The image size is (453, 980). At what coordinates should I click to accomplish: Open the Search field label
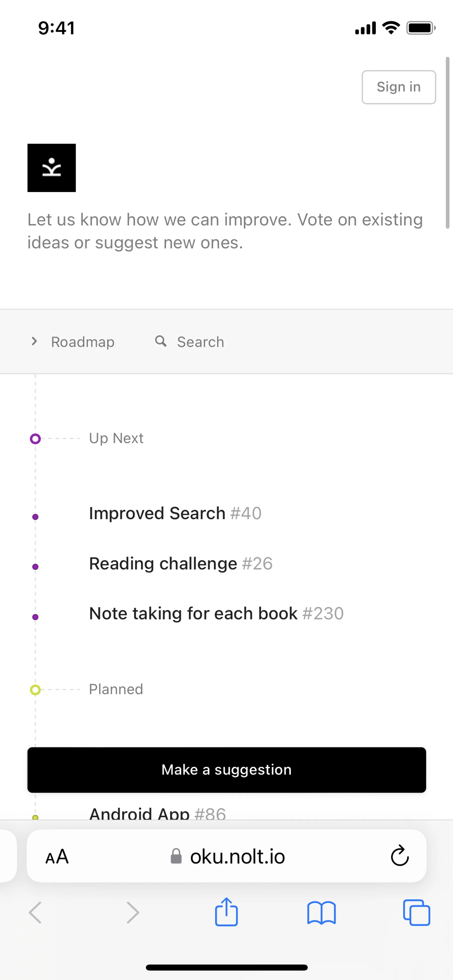(200, 342)
